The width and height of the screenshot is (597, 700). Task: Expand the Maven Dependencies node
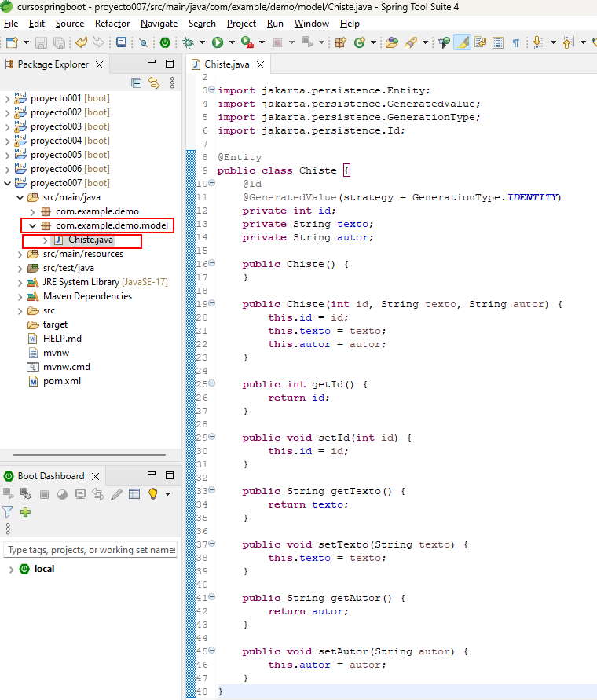pyautogui.click(x=20, y=296)
